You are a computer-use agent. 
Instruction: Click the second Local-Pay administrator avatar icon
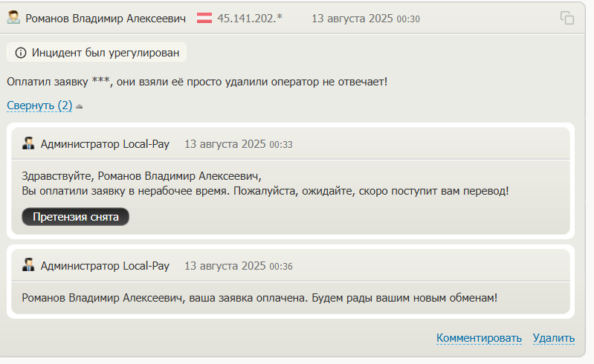click(x=29, y=265)
